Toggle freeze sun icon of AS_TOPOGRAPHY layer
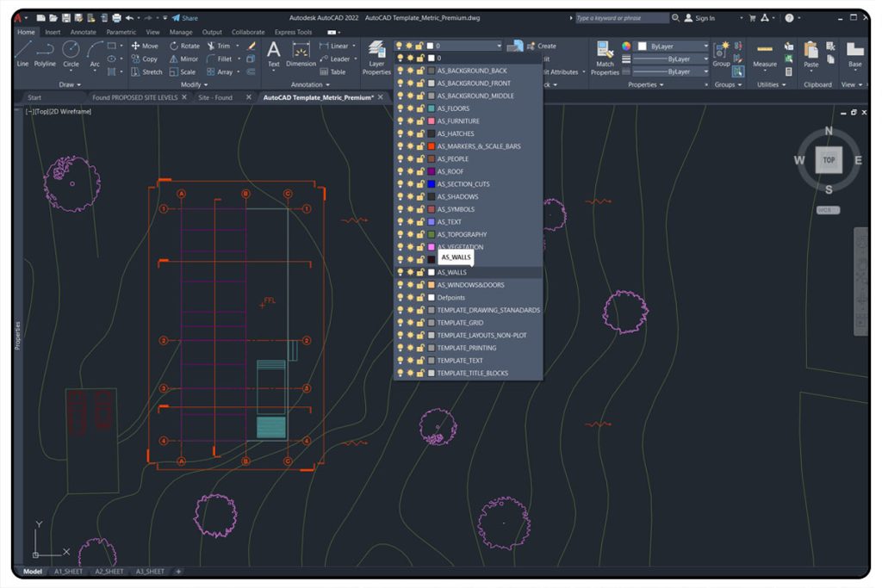This screenshot has height=588, width=882. tap(410, 234)
